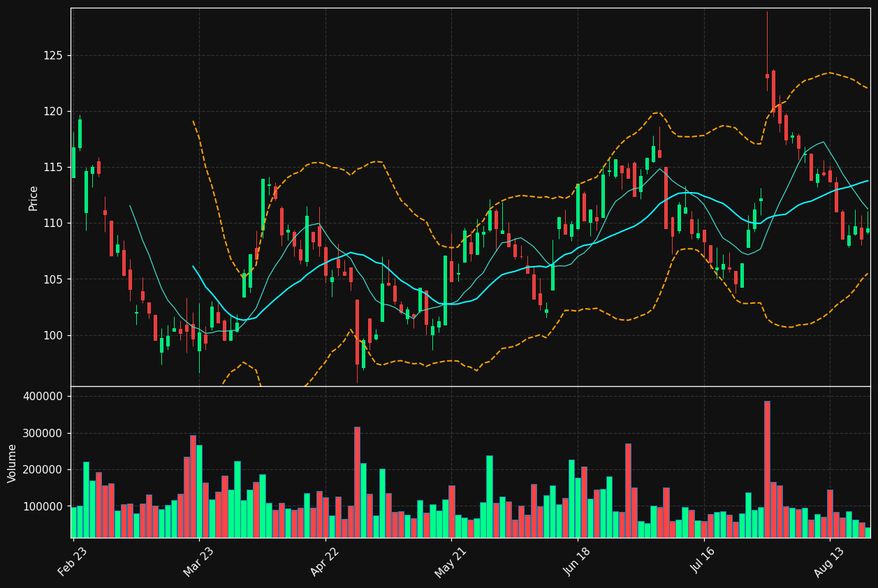Click the Price axis title

[x=33, y=198]
